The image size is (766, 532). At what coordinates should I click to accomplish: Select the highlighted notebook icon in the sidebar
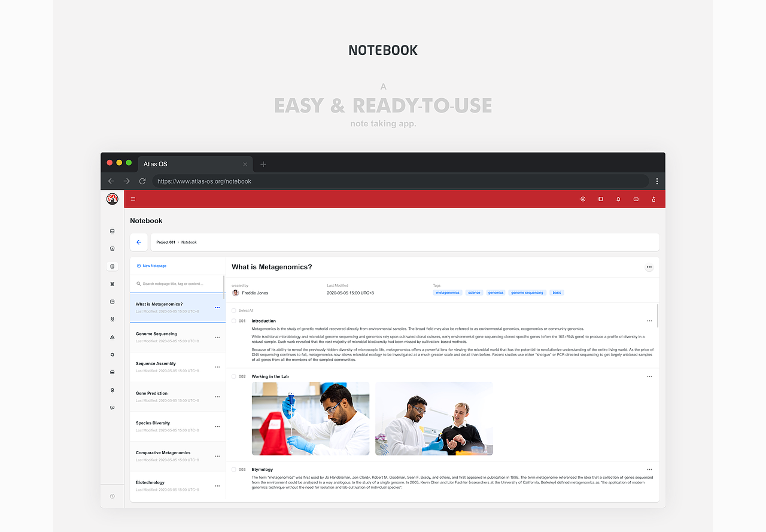[x=113, y=266]
